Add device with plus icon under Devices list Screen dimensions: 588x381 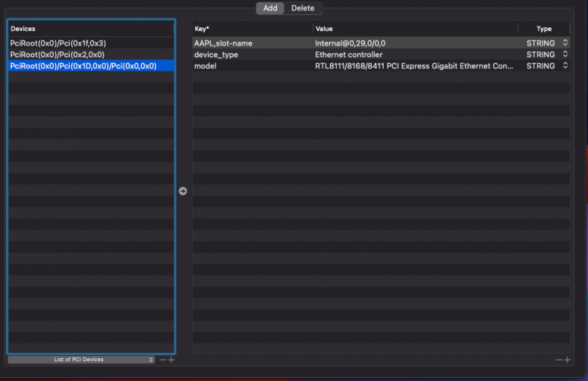[171, 360]
